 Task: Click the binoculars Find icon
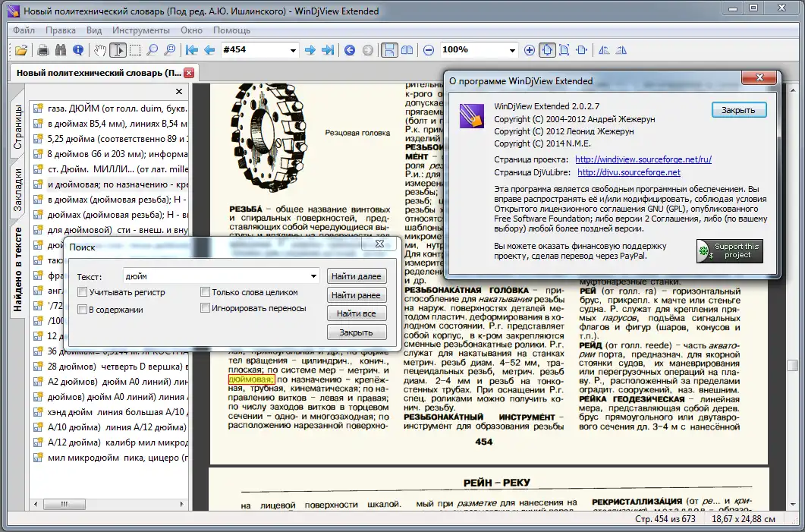tap(61, 50)
